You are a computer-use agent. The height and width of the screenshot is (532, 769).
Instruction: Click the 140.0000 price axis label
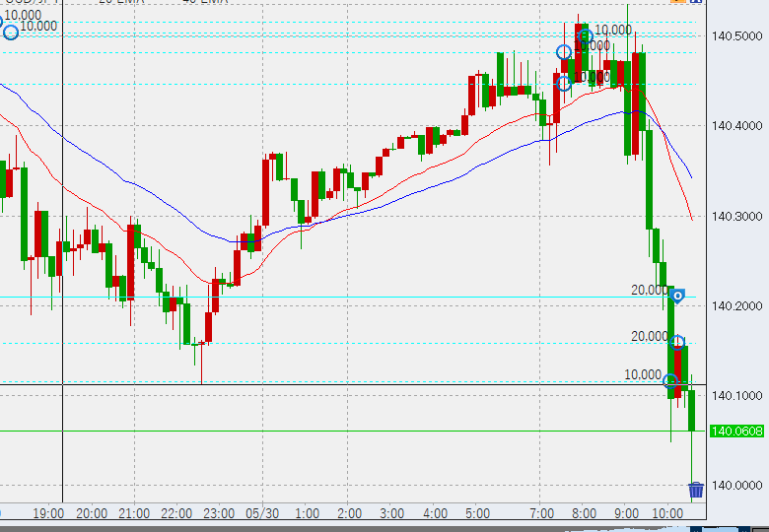[735, 485]
